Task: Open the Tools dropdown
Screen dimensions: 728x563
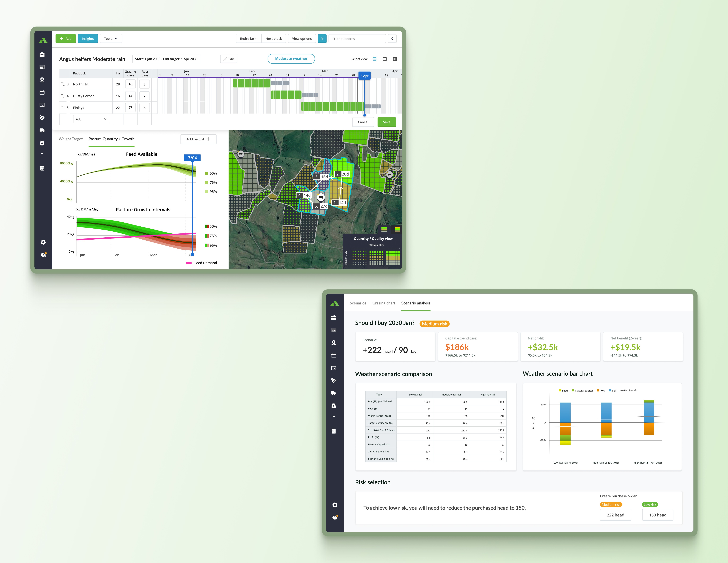Action: coord(111,39)
